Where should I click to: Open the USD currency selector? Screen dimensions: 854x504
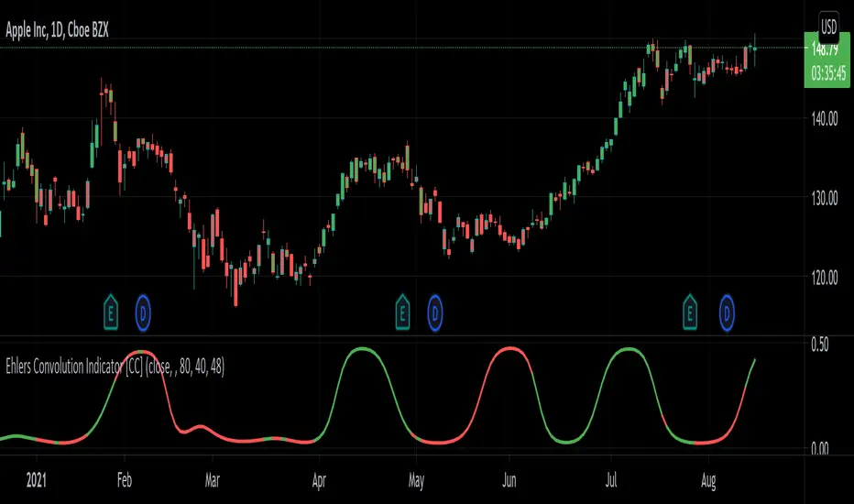828,27
